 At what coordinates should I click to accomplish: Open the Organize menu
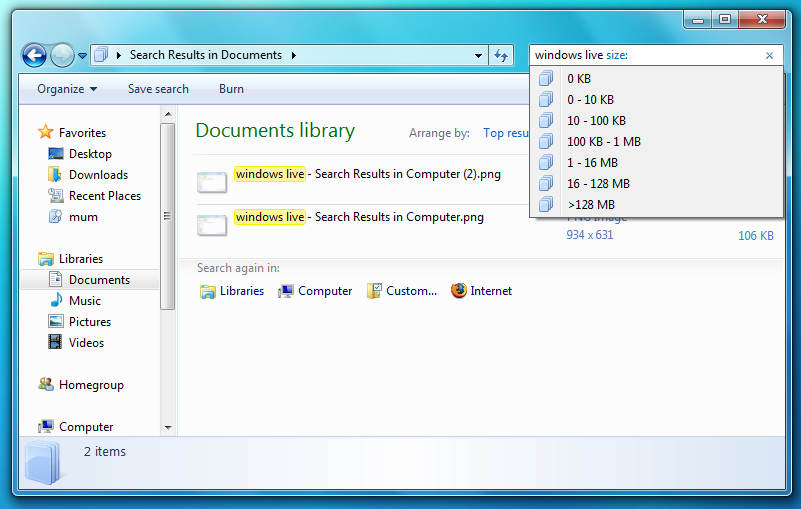67,89
